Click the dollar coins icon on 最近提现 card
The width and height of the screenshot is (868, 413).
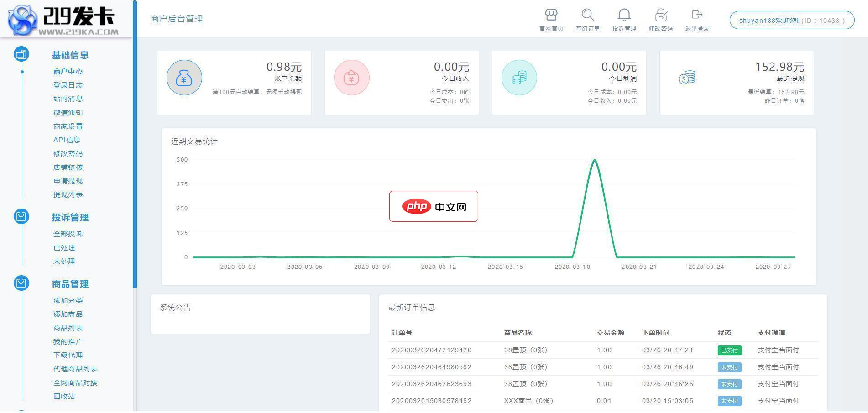pos(686,78)
